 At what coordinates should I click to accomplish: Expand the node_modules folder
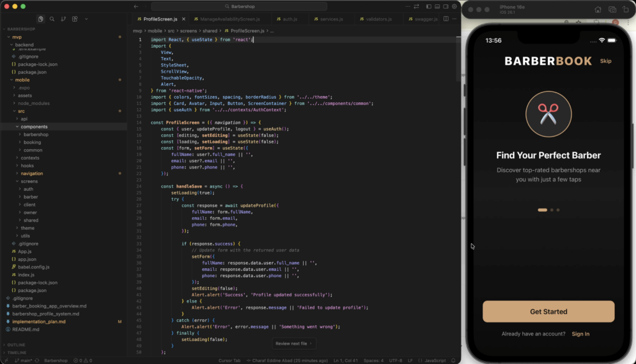point(34,103)
